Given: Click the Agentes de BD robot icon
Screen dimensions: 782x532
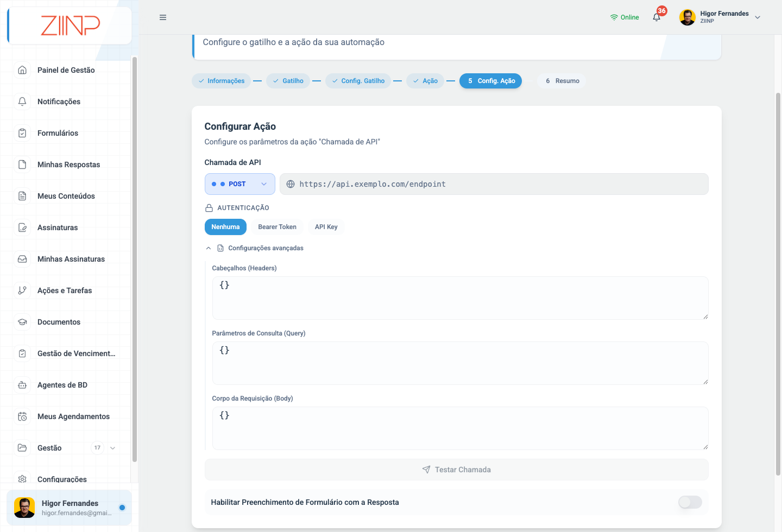Looking at the screenshot, I should pos(22,385).
